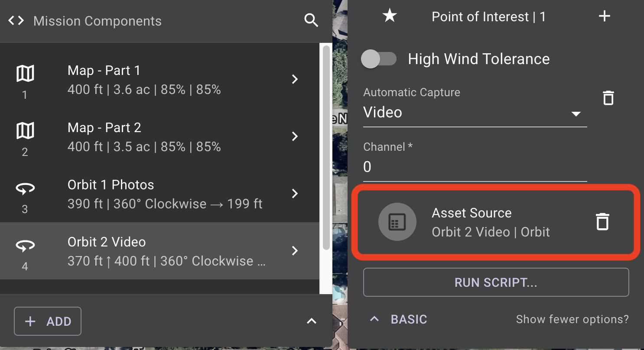Screen dimensions: 644x350
Task: Collapse the Mission Components list with the caret
Action: (x=311, y=321)
